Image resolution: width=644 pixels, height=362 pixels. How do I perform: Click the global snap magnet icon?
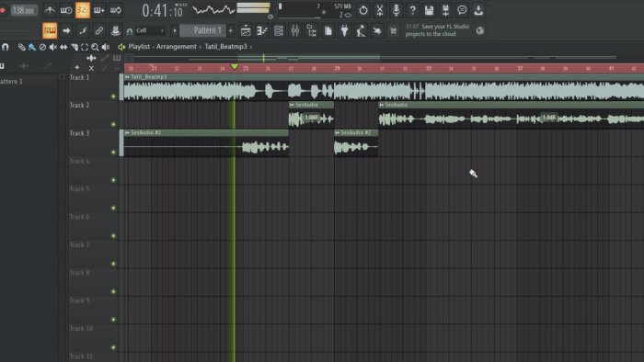point(130,31)
